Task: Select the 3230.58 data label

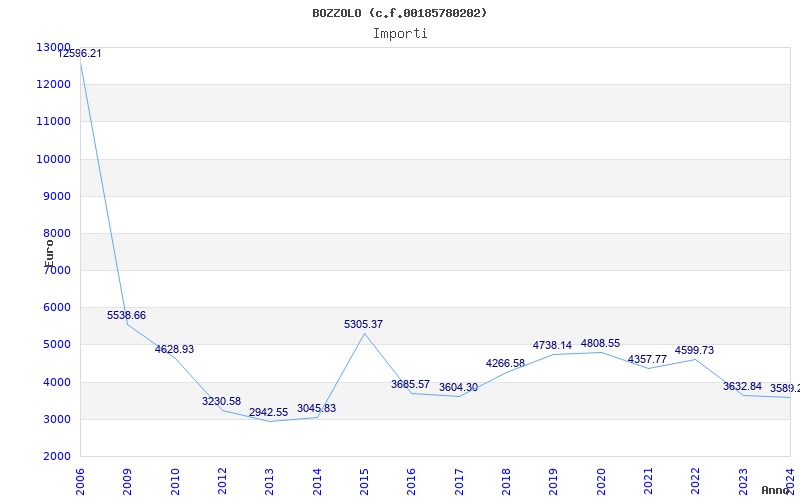Action: [221, 402]
